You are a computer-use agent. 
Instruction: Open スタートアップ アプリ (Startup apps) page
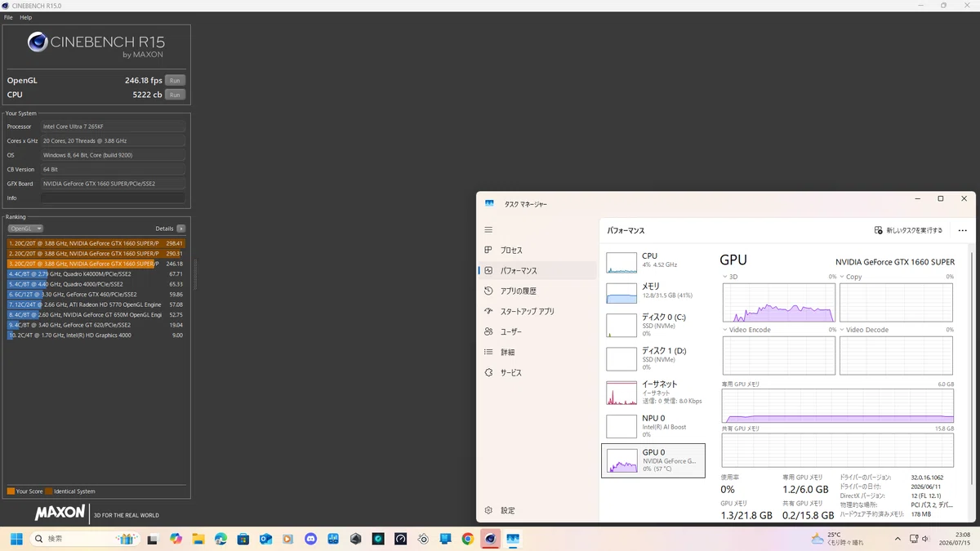[537, 311]
